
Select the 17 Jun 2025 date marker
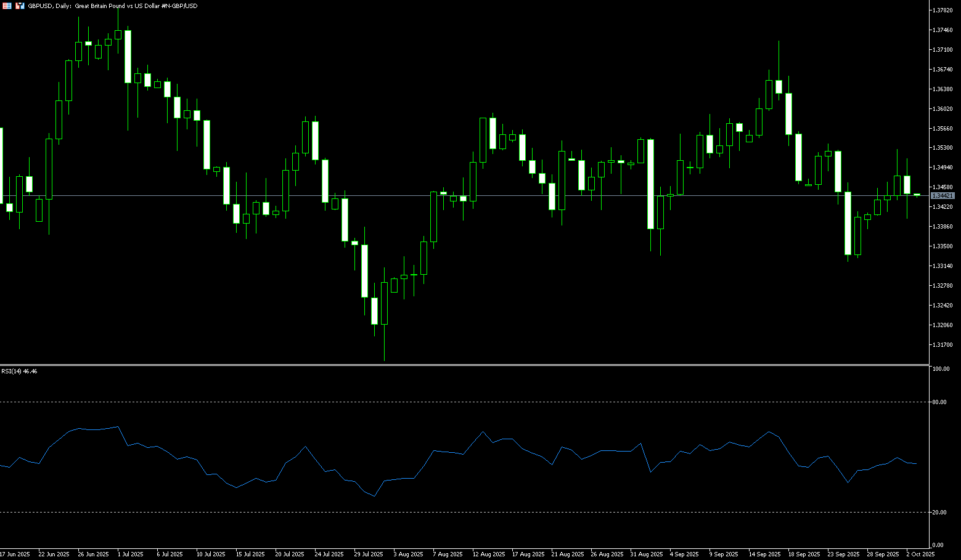tap(15, 554)
